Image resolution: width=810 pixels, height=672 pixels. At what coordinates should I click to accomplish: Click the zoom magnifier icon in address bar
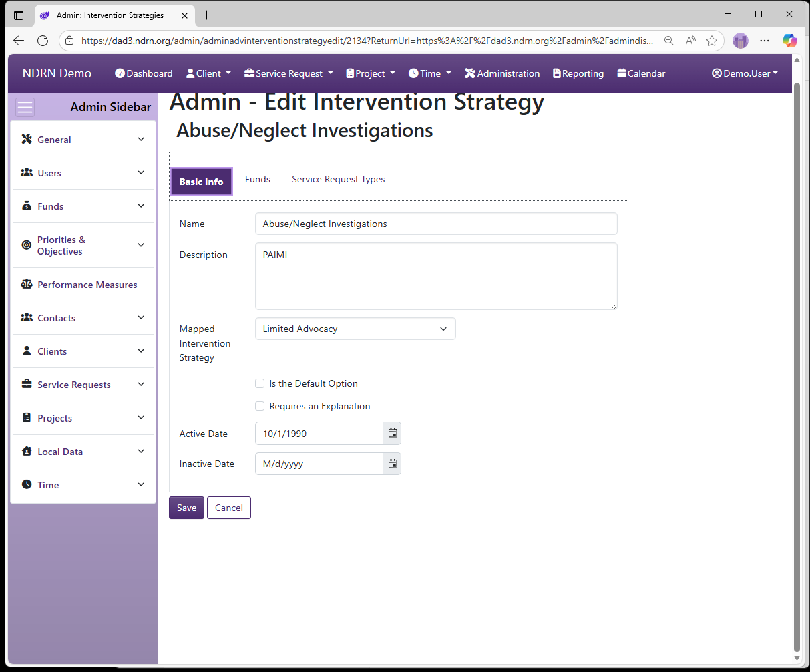click(x=668, y=41)
